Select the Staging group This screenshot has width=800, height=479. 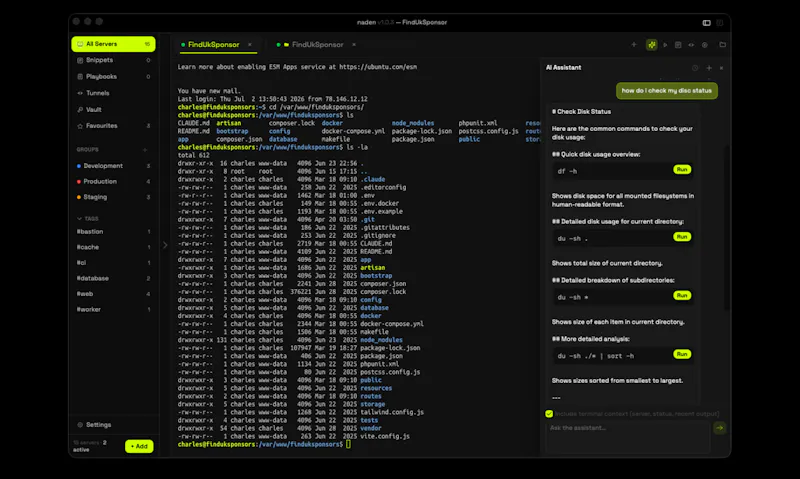point(113,197)
